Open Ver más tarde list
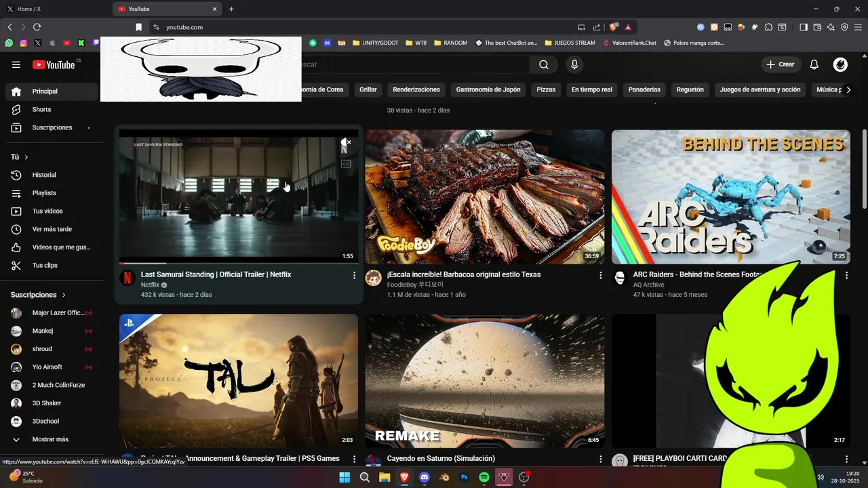The image size is (868, 488). 52,229
